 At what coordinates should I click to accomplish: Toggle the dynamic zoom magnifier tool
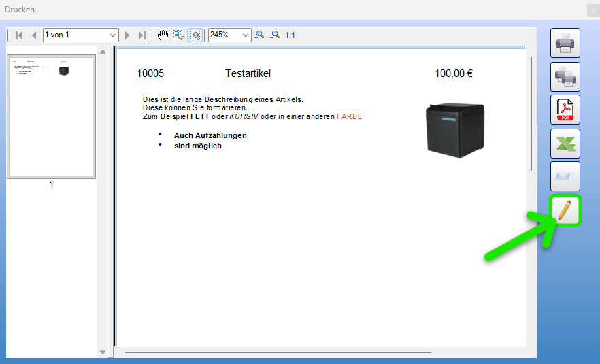click(195, 35)
